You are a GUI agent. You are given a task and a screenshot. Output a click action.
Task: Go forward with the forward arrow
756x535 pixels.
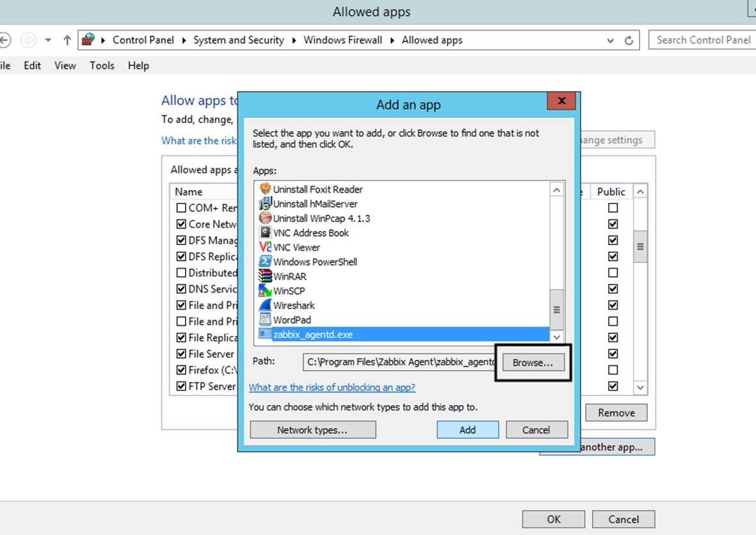pyautogui.click(x=28, y=40)
